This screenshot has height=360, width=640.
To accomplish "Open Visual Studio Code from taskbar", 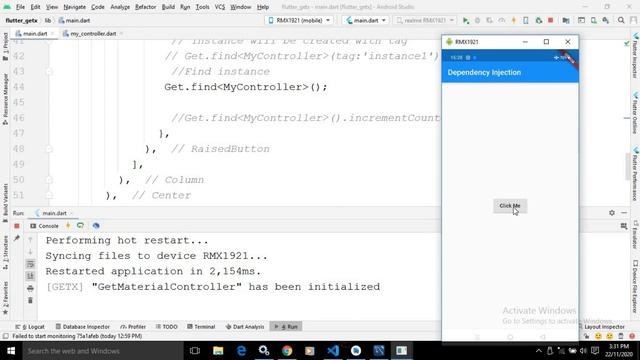I will point(333,351).
